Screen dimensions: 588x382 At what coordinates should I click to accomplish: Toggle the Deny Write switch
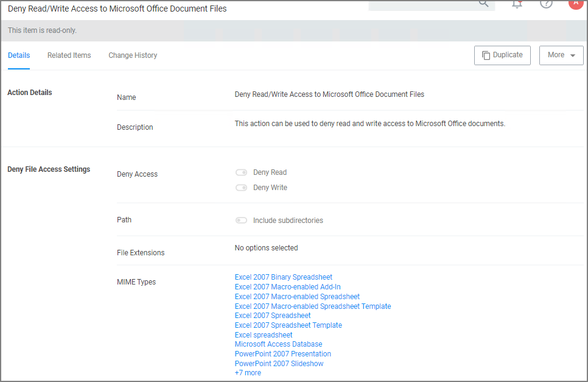click(241, 188)
